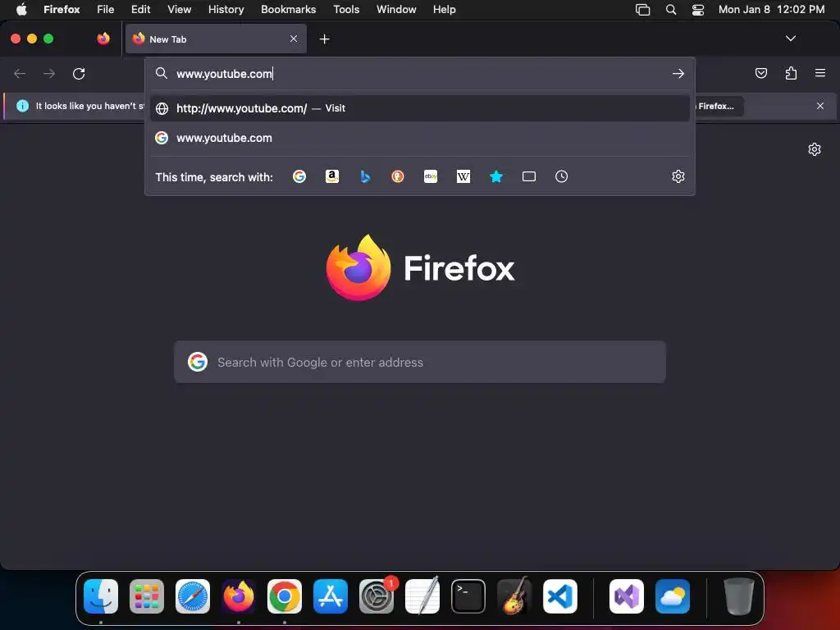840x630 pixels.
Task: Choose Google search suggestion www.youtube.com
Action: [x=420, y=138]
